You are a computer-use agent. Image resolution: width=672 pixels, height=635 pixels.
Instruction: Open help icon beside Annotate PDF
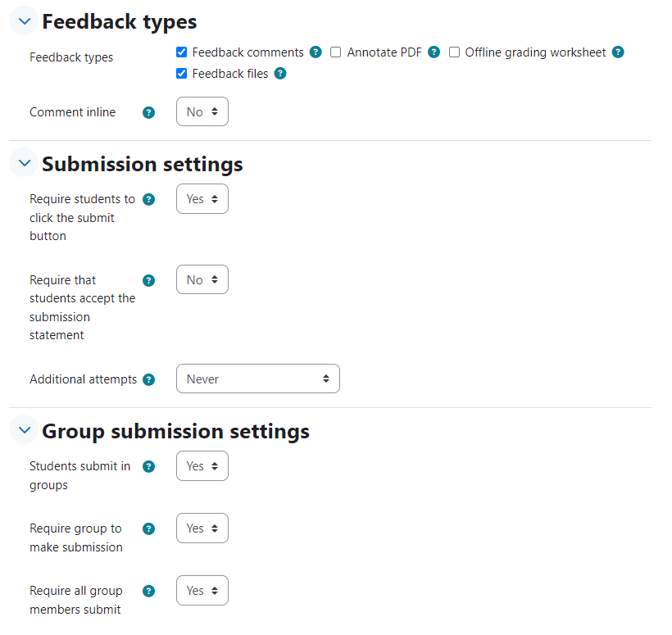tap(434, 52)
